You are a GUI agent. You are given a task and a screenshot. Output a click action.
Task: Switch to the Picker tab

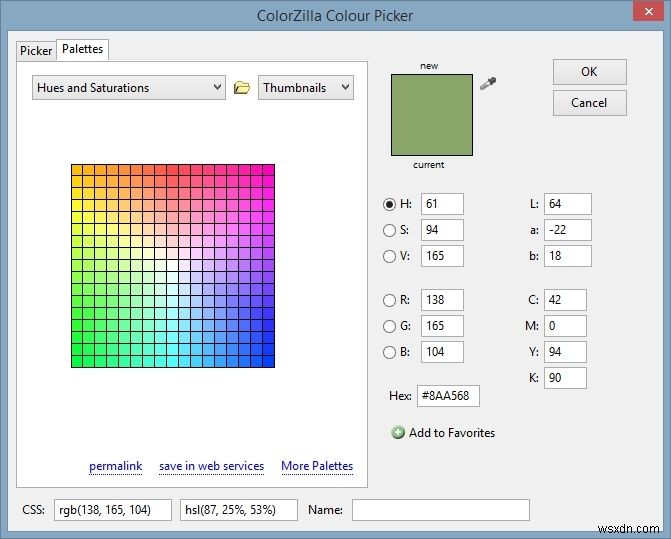(36, 50)
